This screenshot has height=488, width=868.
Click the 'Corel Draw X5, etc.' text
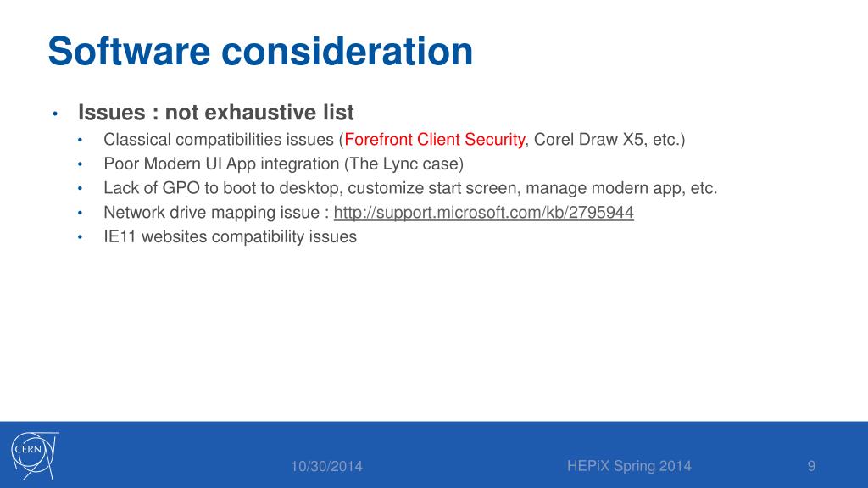click(607, 140)
